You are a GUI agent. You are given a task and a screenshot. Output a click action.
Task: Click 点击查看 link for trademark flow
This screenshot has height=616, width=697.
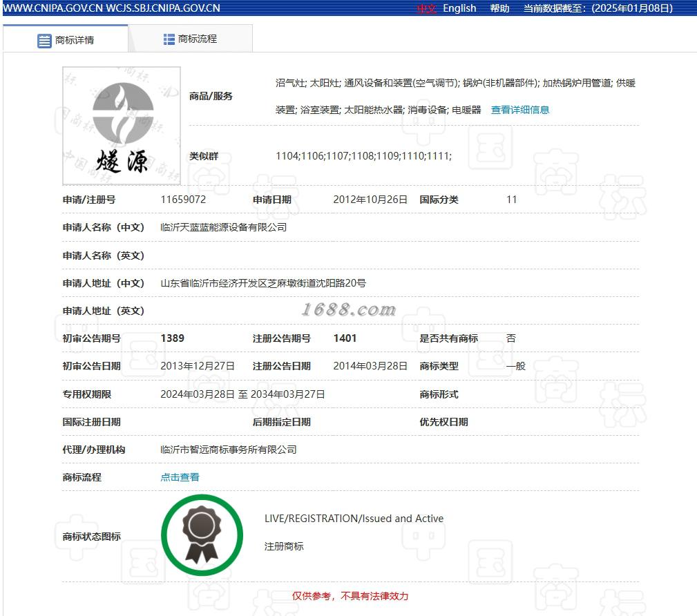pyautogui.click(x=180, y=477)
